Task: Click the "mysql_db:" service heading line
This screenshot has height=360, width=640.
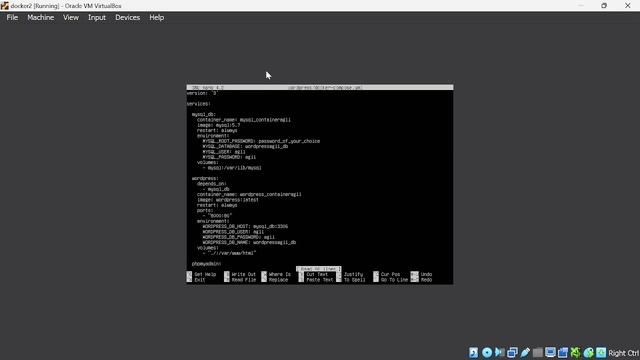Action: pos(203,114)
